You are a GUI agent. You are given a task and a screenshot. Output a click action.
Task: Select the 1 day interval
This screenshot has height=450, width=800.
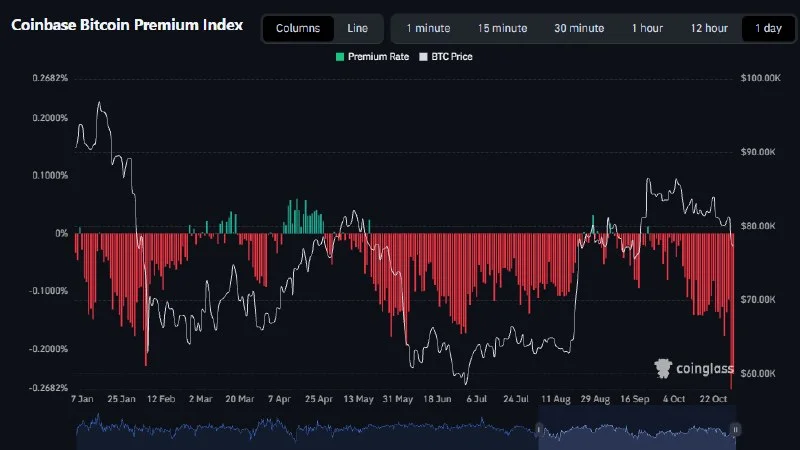tap(768, 29)
